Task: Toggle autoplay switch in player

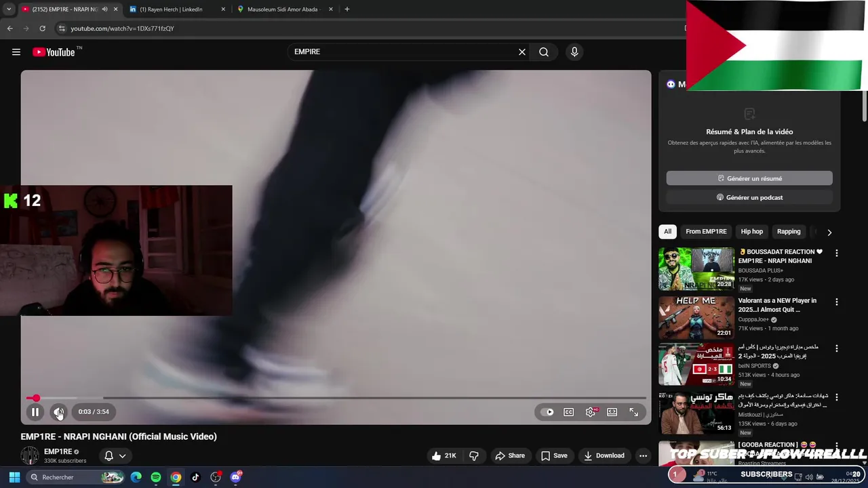Action: [x=547, y=412]
